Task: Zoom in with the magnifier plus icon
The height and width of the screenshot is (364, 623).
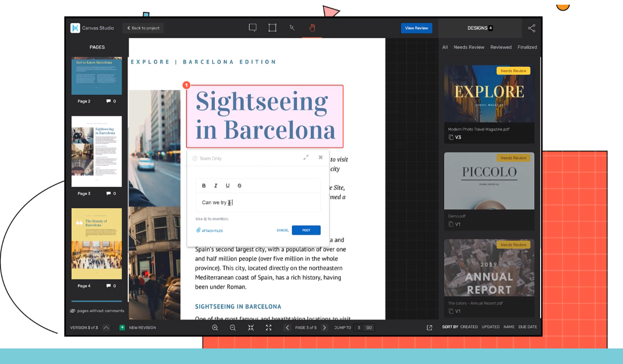Action: pyautogui.click(x=215, y=328)
